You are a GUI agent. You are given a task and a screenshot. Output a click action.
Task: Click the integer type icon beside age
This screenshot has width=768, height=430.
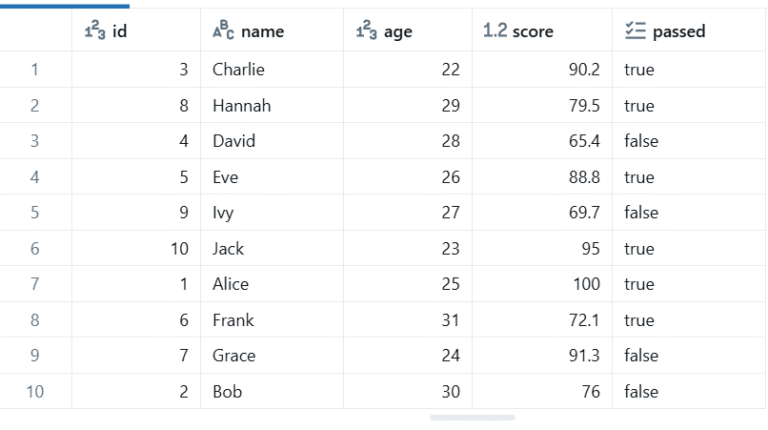tap(365, 31)
